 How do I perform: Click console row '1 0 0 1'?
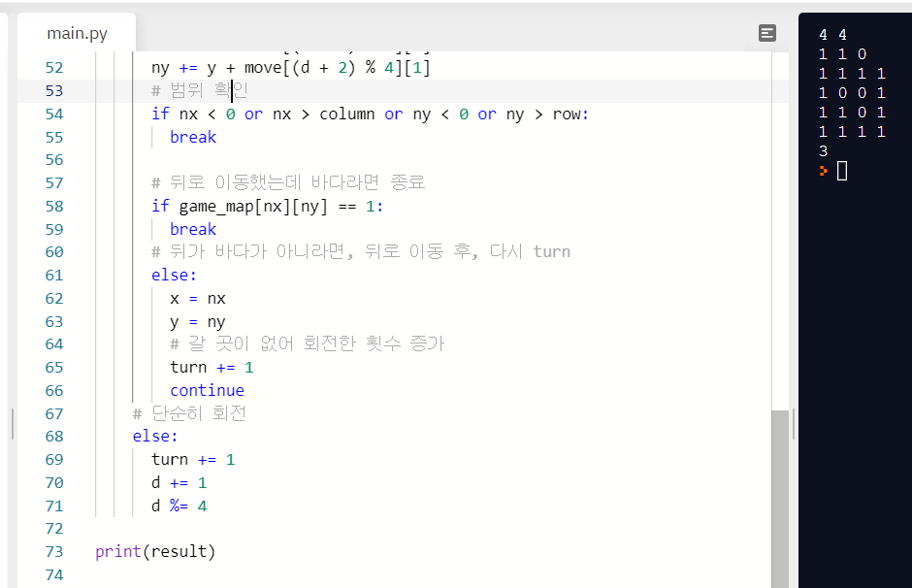click(x=852, y=93)
